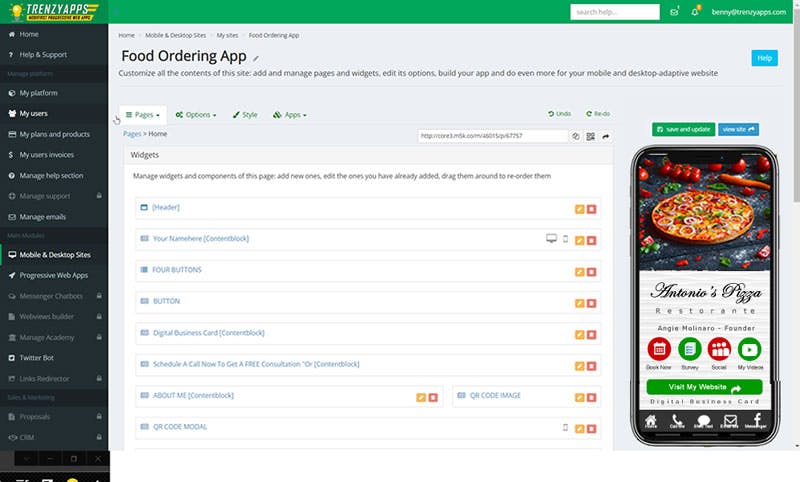This screenshot has height=482, width=800.
Task: Expand the Options dropdown
Action: coord(195,115)
